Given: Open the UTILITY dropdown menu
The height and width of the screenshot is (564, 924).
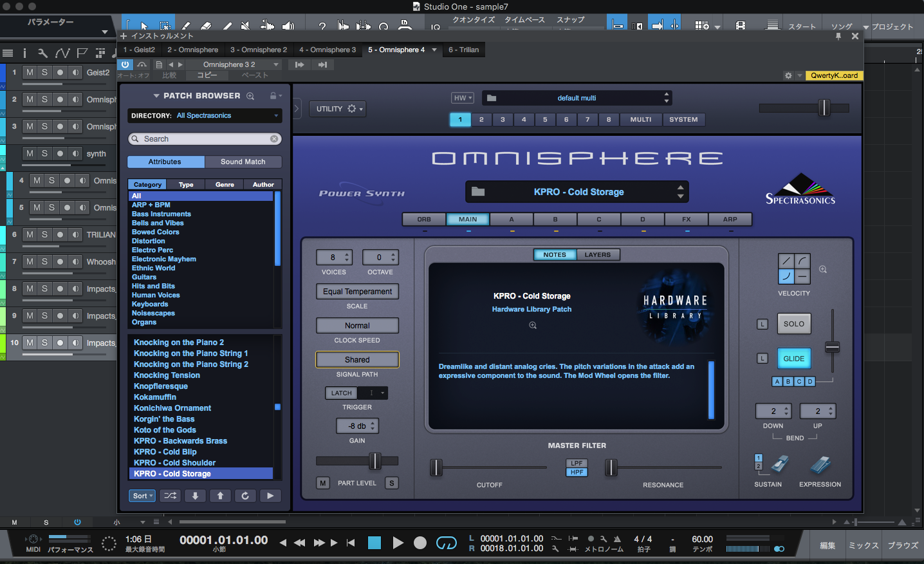Looking at the screenshot, I should [x=337, y=109].
